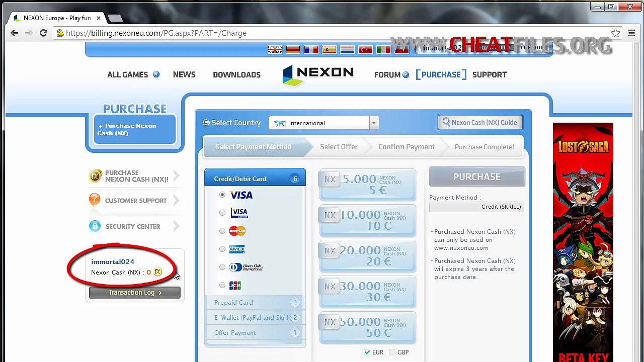Click the gold Nexon Cash coin icon
This screenshot has height=362, width=644.
click(x=95, y=175)
